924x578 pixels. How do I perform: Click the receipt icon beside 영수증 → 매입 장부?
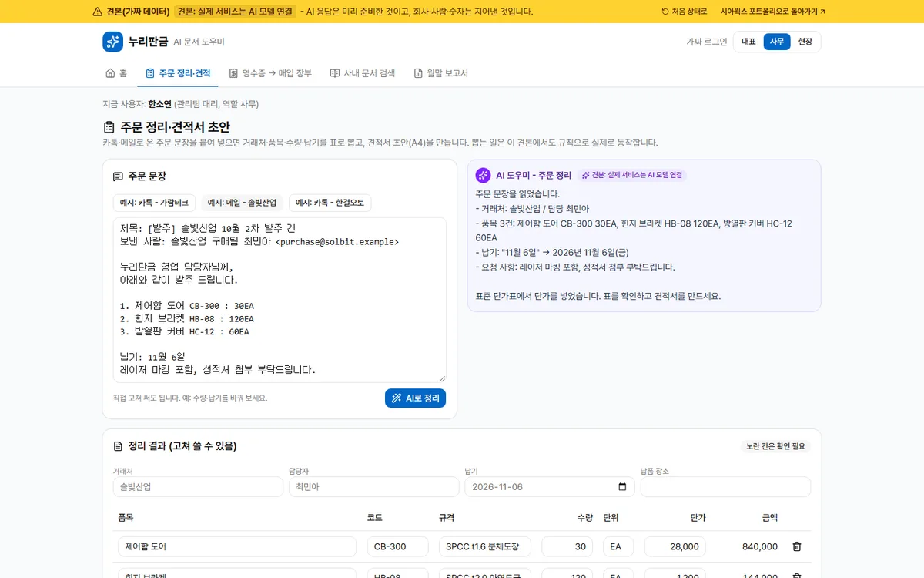(233, 73)
